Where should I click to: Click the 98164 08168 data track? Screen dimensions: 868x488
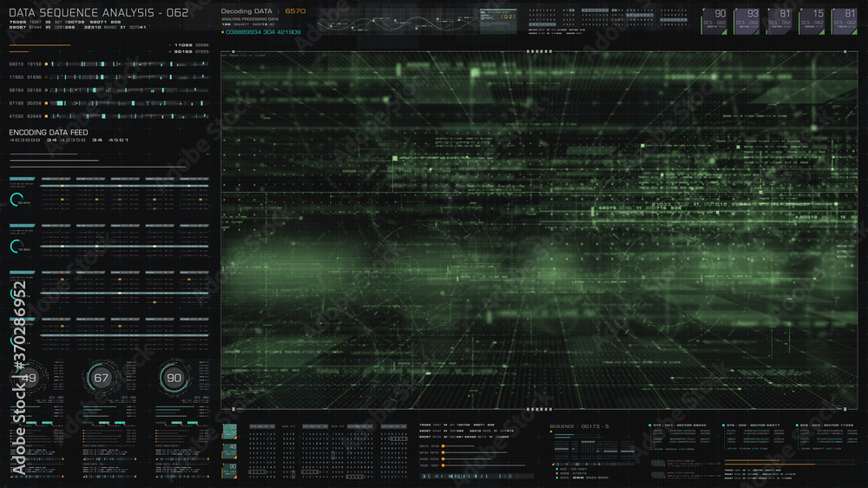tap(109, 90)
